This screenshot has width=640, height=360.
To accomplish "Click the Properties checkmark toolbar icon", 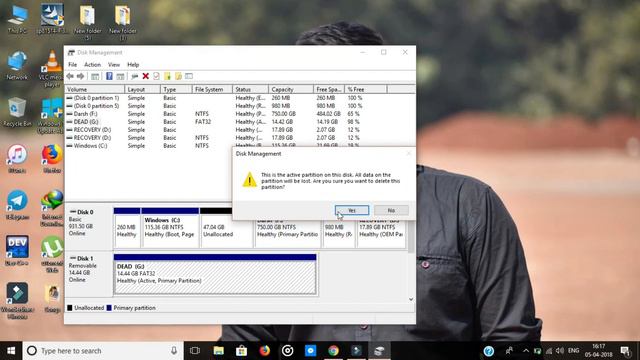I will pyautogui.click(x=156, y=76).
